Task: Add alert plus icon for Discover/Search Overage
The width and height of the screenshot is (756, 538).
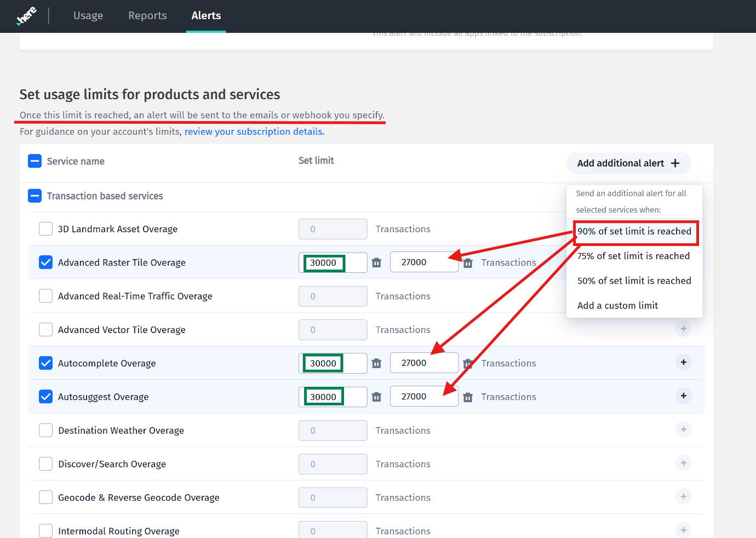Action: pos(684,463)
